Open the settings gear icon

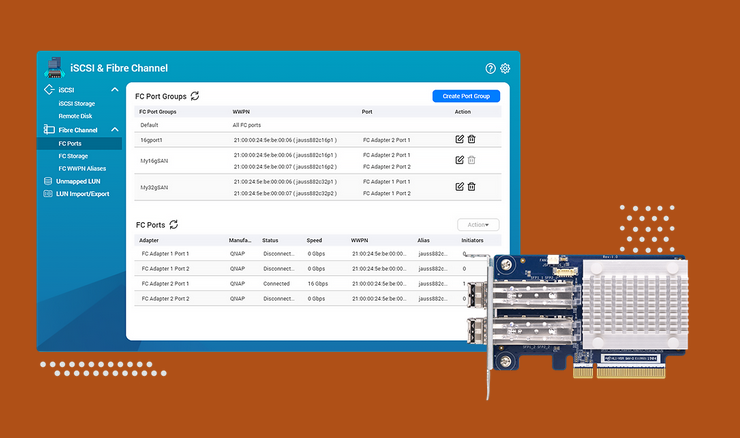pos(505,68)
